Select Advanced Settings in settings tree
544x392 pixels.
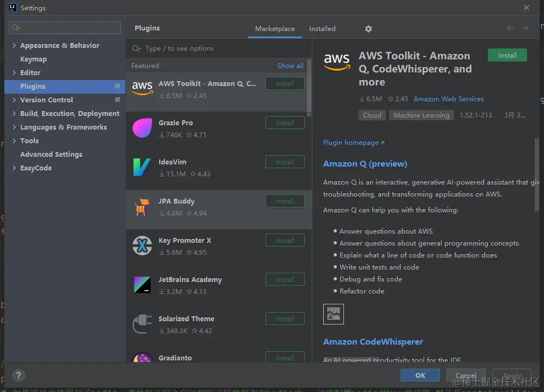51,154
